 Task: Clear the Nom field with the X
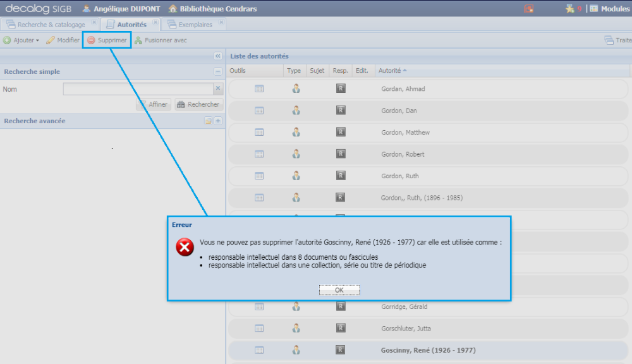click(217, 88)
